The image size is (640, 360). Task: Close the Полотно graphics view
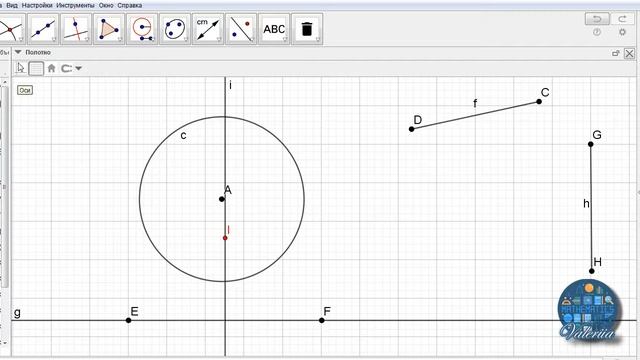click(x=629, y=53)
